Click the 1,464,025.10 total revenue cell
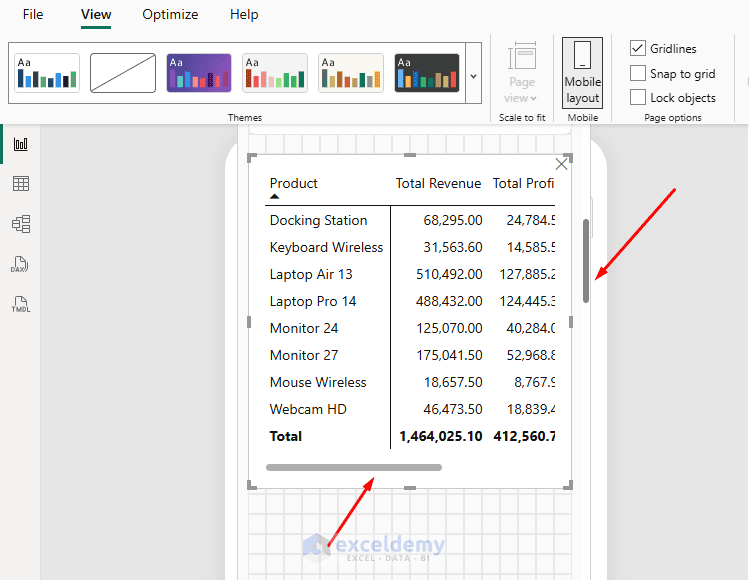The height and width of the screenshot is (580, 749). [440, 436]
